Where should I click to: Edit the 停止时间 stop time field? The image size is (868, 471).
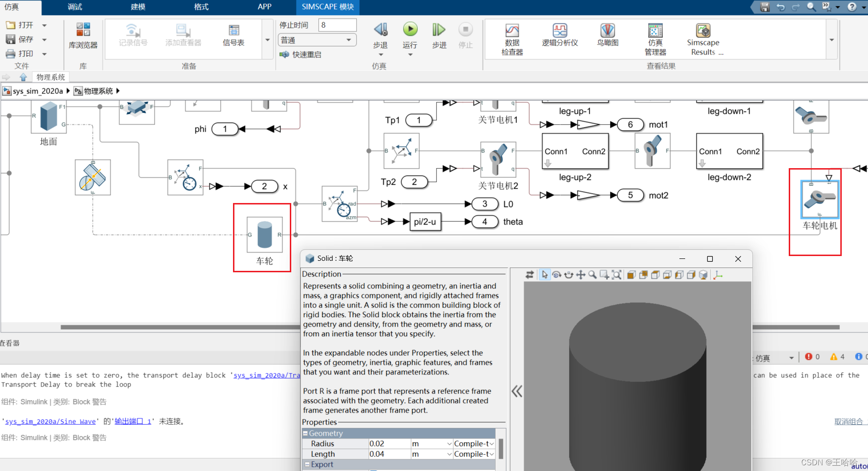click(x=338, y=25)
